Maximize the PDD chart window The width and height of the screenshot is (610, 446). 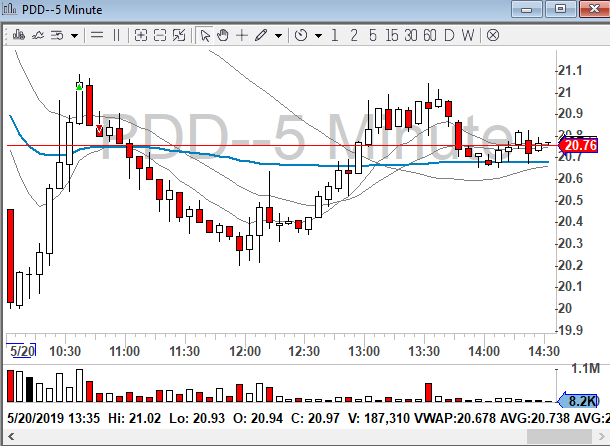coord(560,9)
